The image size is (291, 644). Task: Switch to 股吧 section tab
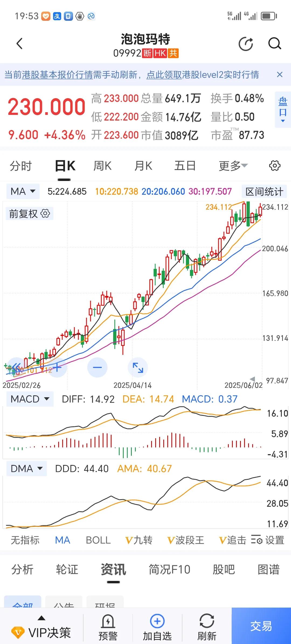click(x=224, y=570)
